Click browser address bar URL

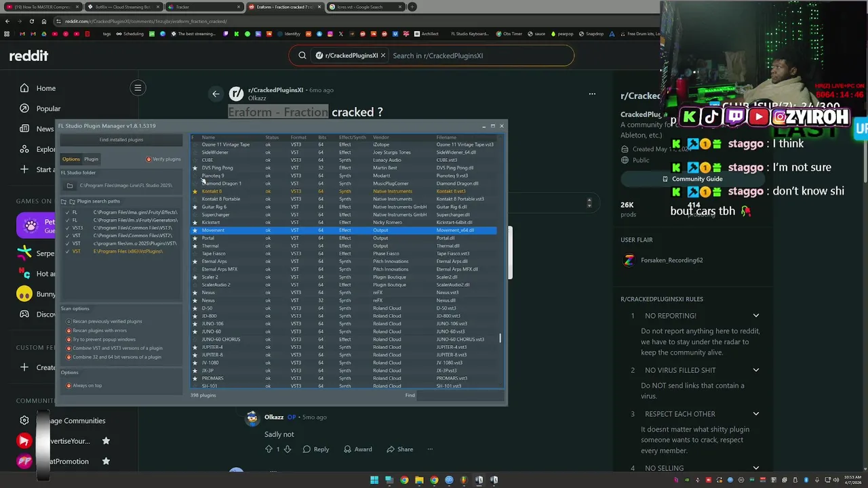(146, 21)
